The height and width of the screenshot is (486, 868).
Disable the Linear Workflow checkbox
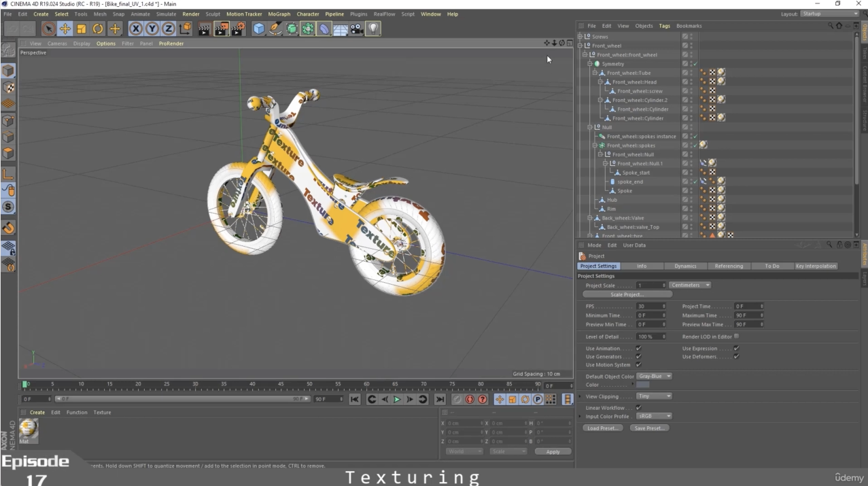pos(638,408)
